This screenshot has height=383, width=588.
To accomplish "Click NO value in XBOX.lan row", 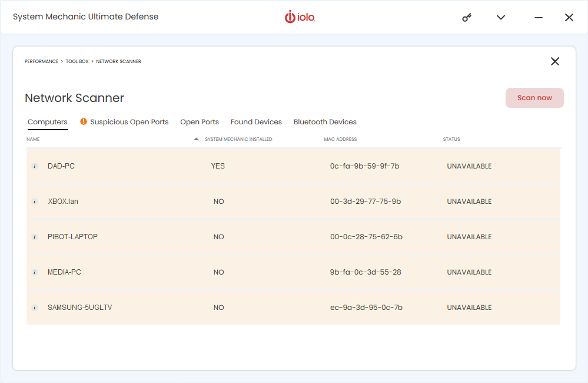I will click(218, 202).
